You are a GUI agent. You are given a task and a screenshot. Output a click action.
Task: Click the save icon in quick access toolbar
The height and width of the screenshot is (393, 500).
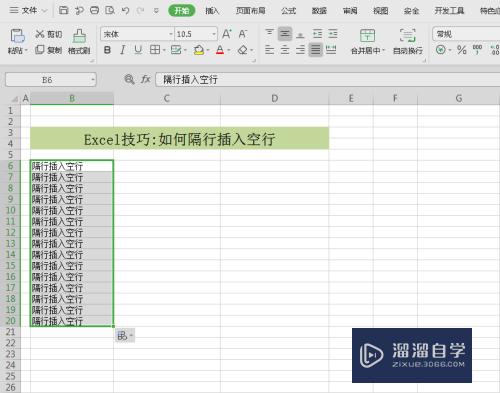click(63, 11)
